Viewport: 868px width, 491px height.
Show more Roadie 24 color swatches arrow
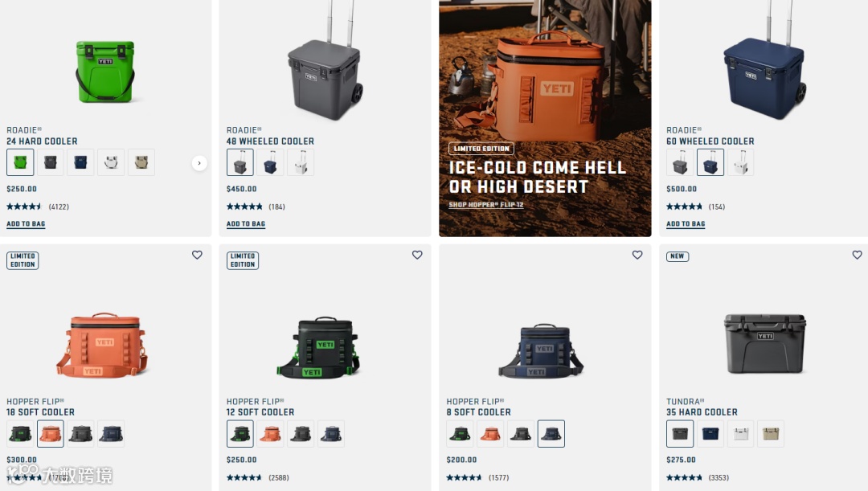coord(199,163)
